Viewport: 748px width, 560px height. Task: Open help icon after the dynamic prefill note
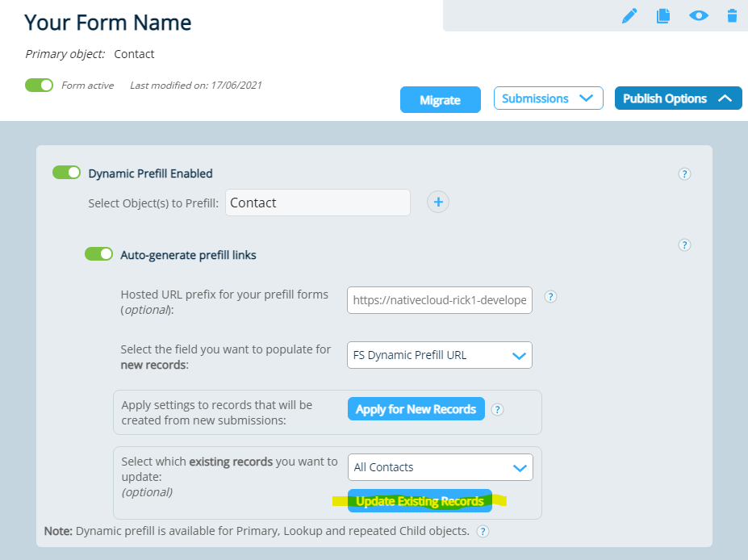tap(483, 531)
